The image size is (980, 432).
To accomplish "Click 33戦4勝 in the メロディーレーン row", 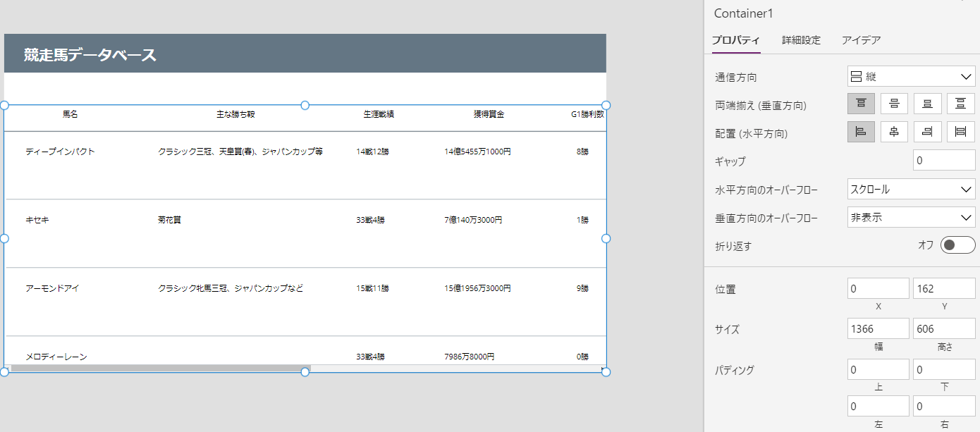I will click(370, 357).
